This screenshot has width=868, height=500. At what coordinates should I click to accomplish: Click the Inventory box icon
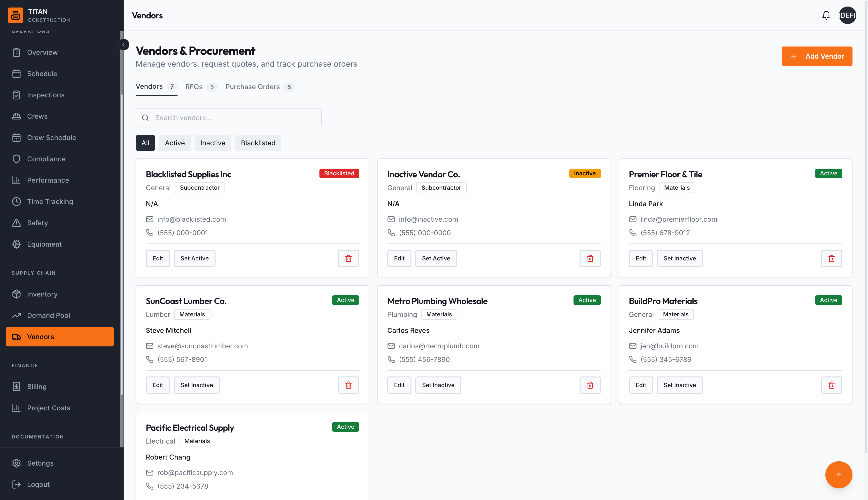(16, 294)
